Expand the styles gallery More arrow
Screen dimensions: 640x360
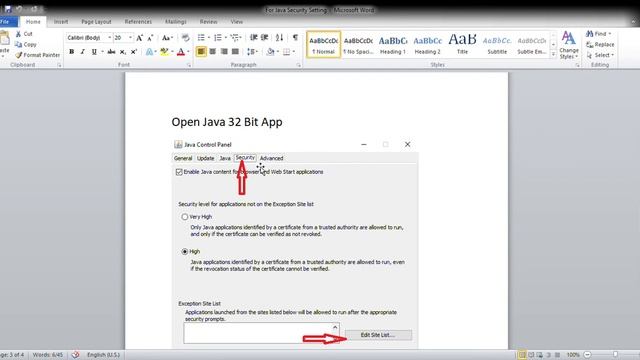553,54
